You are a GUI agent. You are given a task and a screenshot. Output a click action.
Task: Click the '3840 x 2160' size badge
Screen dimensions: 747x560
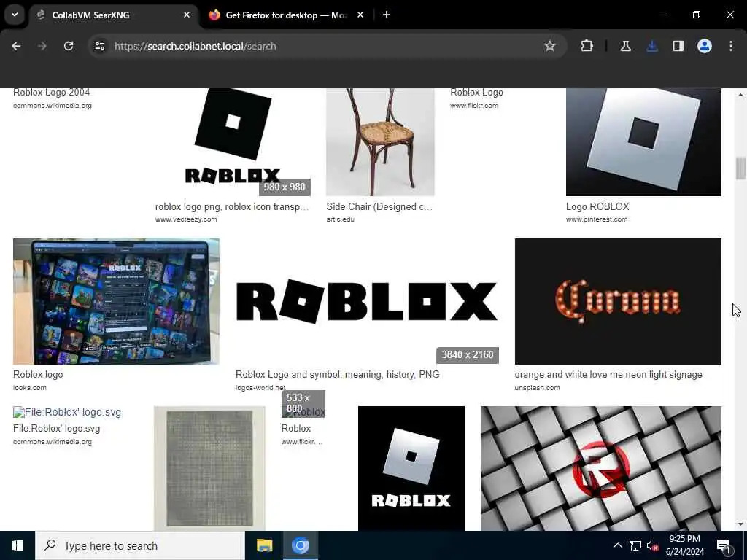(468, 355)
